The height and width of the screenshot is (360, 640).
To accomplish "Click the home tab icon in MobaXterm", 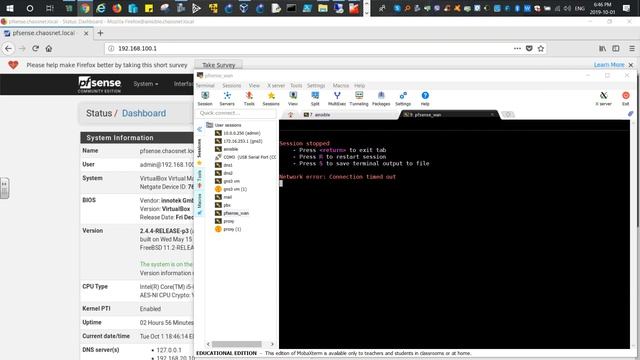I will (290, 115).
